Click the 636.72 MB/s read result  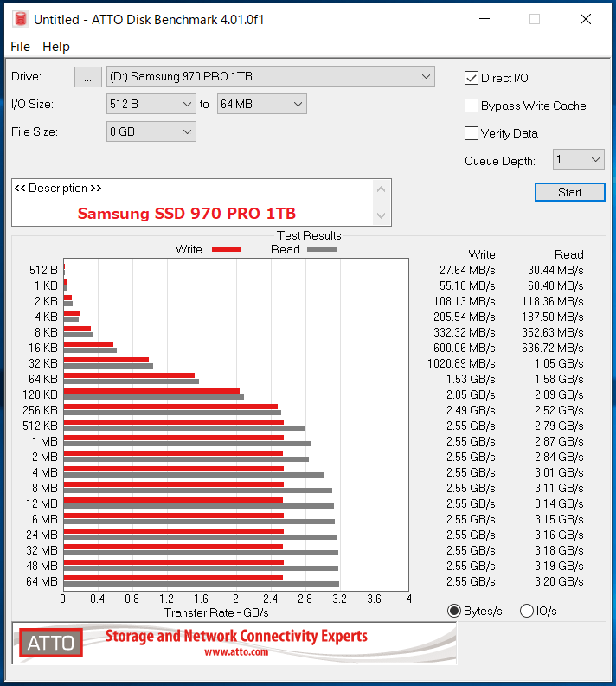coord(553,349)
